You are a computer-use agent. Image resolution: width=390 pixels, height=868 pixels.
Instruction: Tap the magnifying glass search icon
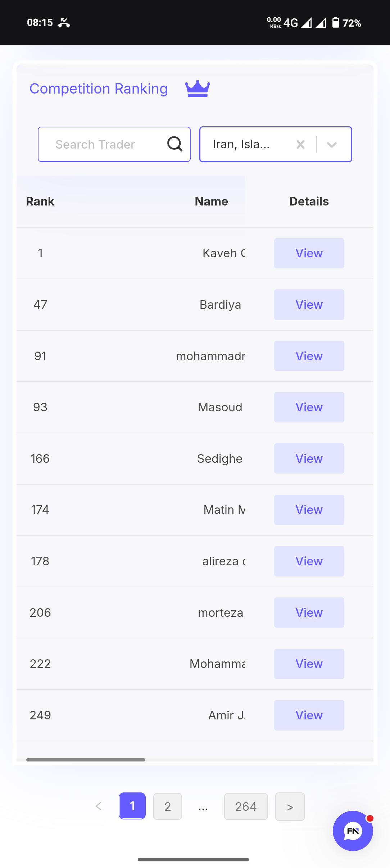click(175, 144)
